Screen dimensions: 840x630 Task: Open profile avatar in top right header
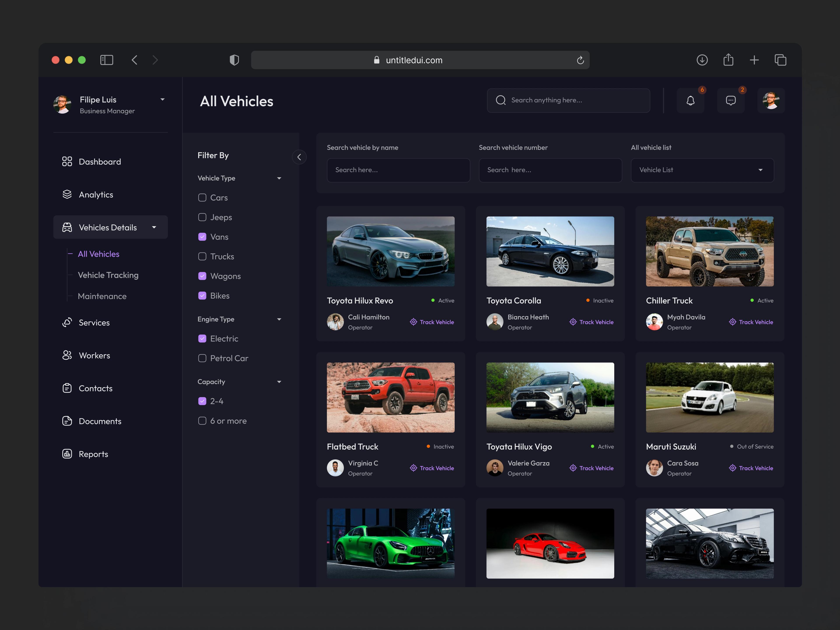(x=771, y=100)
